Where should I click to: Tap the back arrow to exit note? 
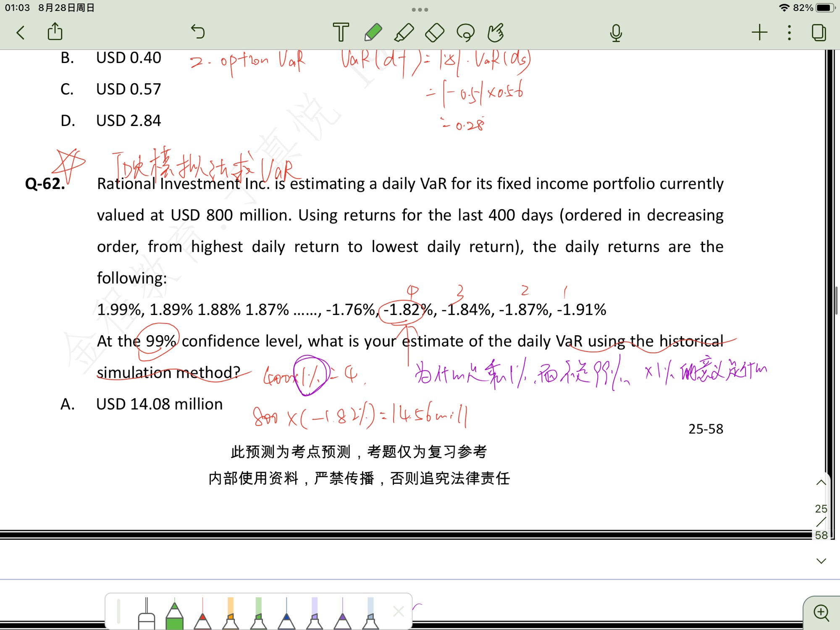[x=20, y=32]
